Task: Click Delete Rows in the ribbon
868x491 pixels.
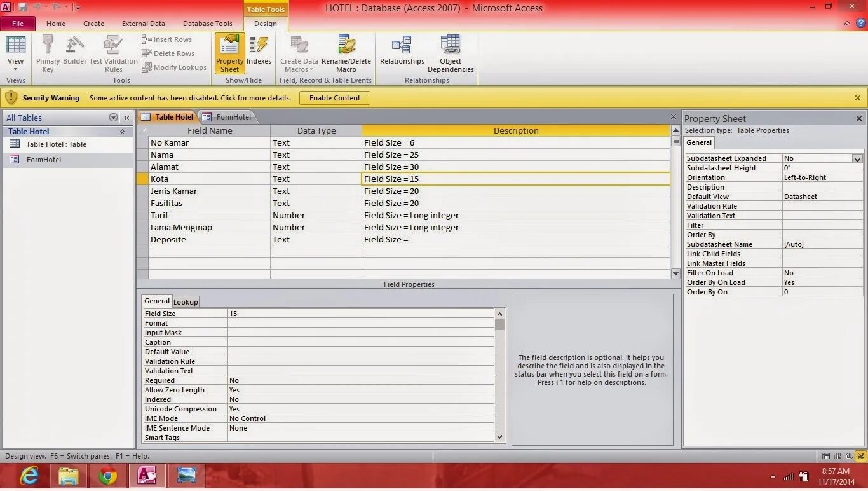Action: click(x=168, y=53)
